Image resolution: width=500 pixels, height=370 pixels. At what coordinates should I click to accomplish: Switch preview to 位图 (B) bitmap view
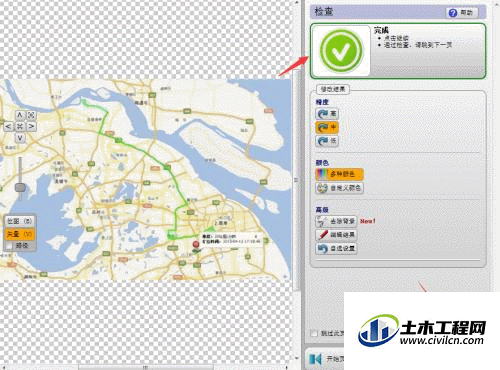pos(20,222)
